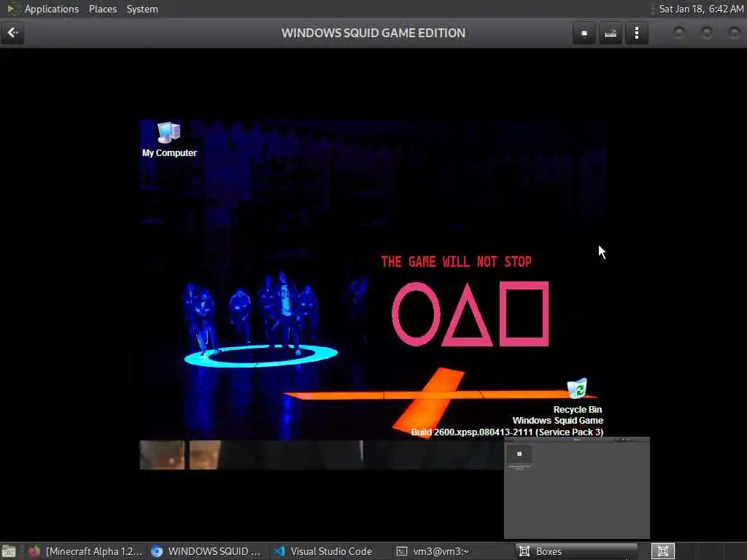Click the Applications menu logo icon
This screenshot has width=747, height=560.
[x=13, y=9]
